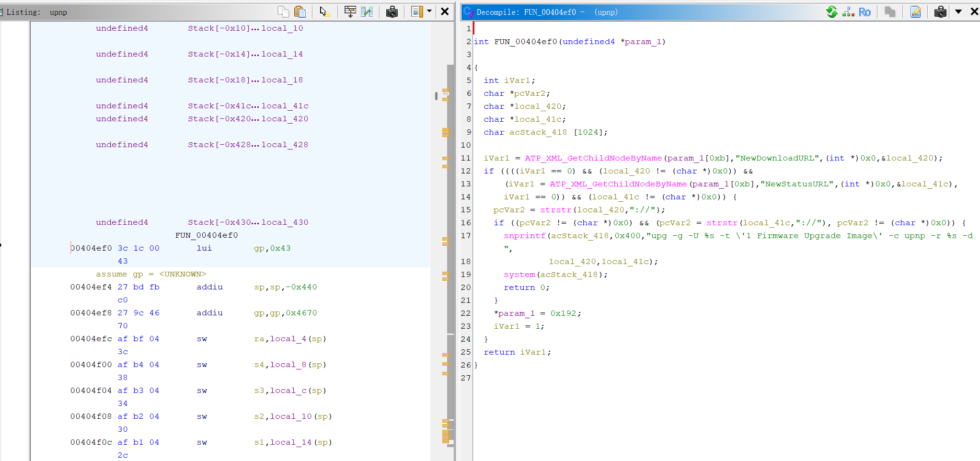Select address 00404f00
Image resolution: width=980 pixels, height=461 pixels.
[x=91, y=364]
